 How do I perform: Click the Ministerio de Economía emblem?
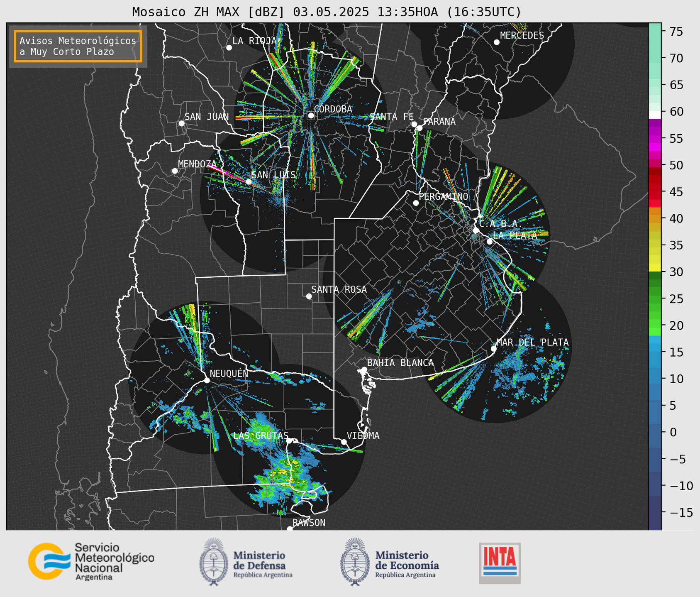[355, 562]
